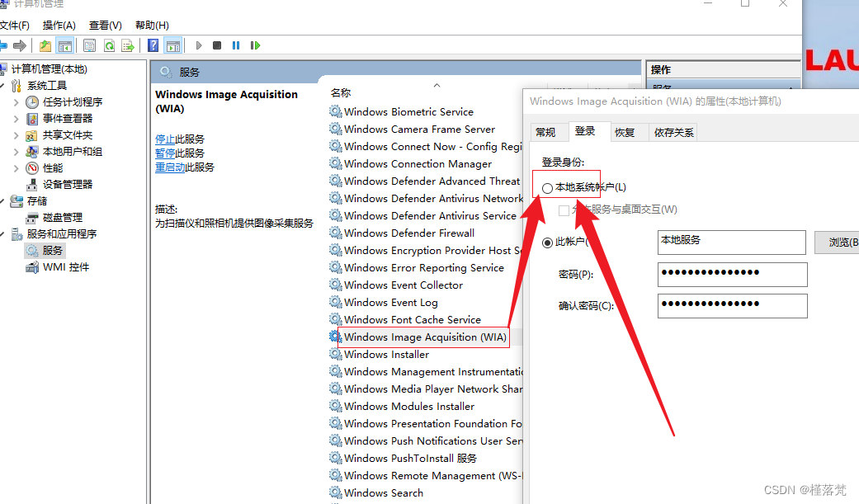Click the Export List toolbar icon
This screenshot has width=859, height=504.
tap(128, 45)
